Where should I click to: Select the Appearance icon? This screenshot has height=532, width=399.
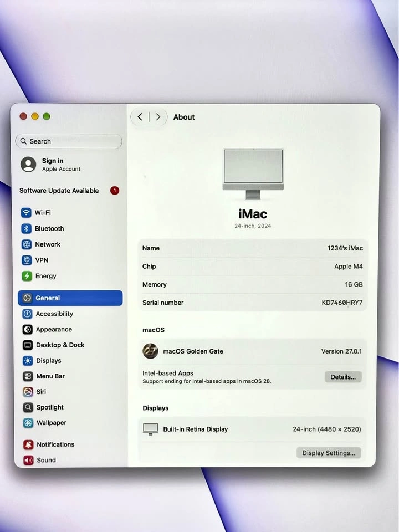click(x=28, y=329)
